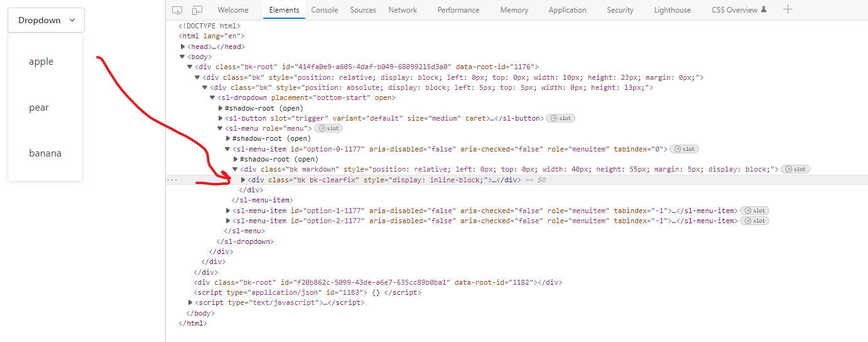Image resolution: width=868 pixels, height=342 pixels.
Task: Open the Sources tab
Action: 363,10
